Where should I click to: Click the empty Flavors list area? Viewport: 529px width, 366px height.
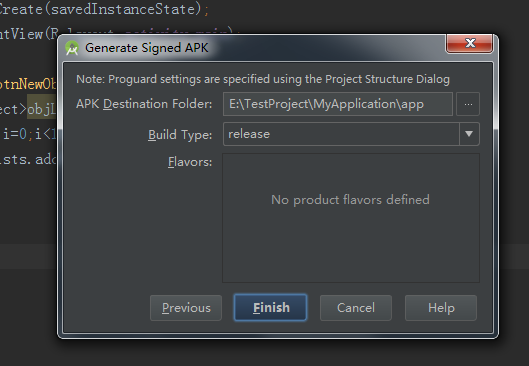(x=351, y=218)
